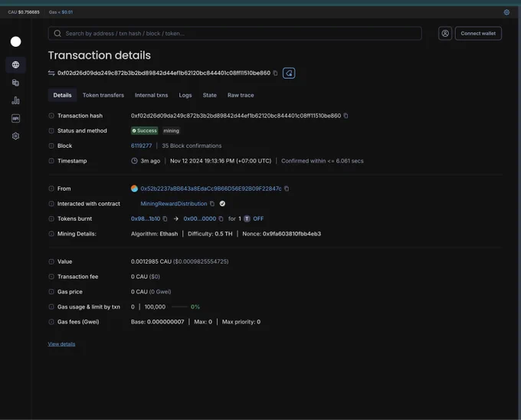The height and width of the screenshot is (420, 521).
Task: Click the transaction interpretation icon beside header hash
Action: coord(289,73)
